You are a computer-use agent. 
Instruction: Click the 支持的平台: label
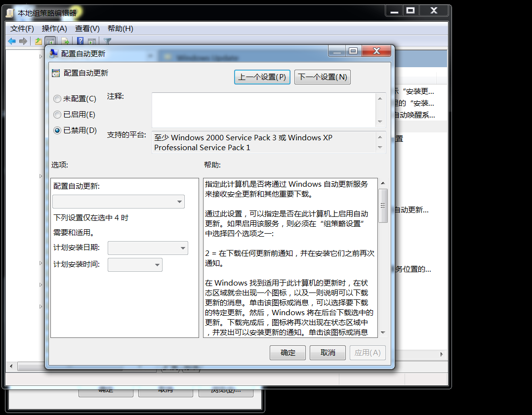point(126,135)
